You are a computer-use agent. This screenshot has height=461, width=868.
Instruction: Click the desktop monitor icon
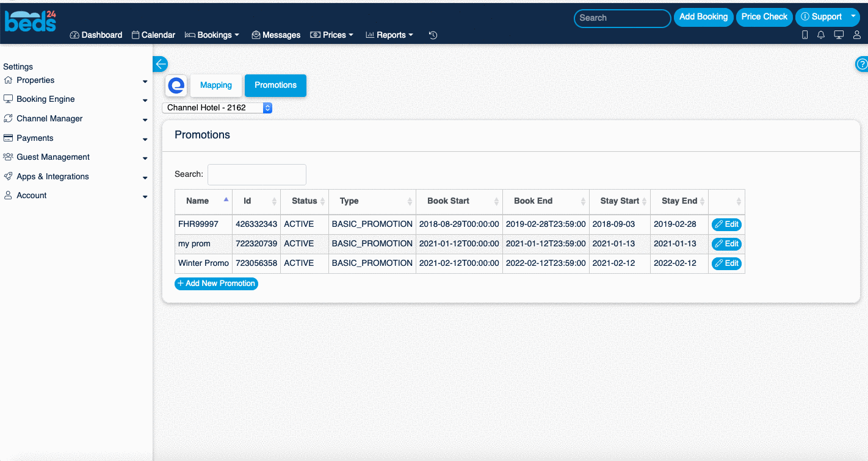(839, 35)
